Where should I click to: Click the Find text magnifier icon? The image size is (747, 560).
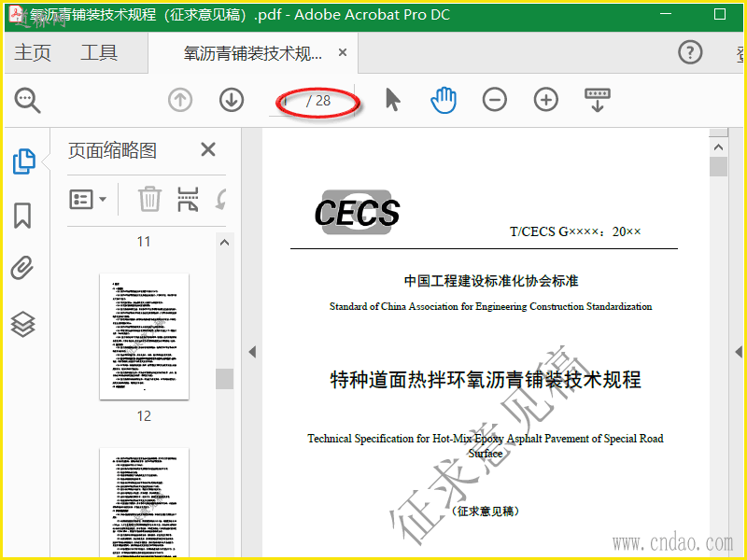(27, 100)
